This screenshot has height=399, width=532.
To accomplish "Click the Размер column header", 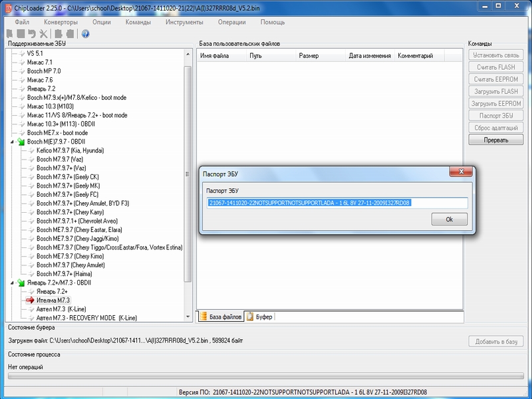I will [x=309, y=57].
